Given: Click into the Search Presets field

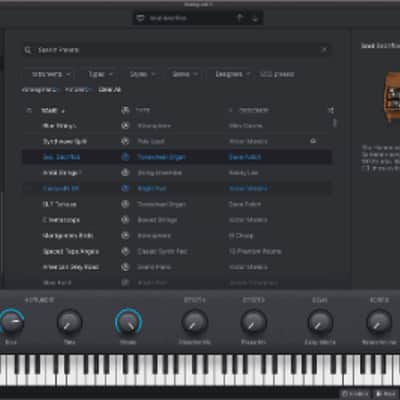Looking at the screenshot, I should pyautogui.click(x=177, y=50).
